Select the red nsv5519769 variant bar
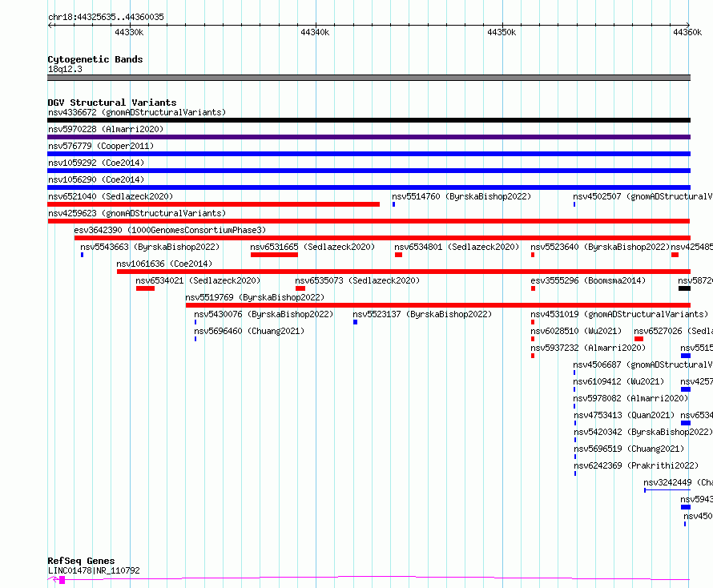 tap(438, 305)
